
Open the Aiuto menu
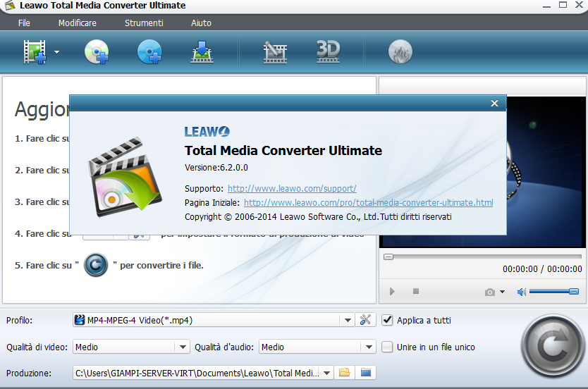(x=201, y=23)
